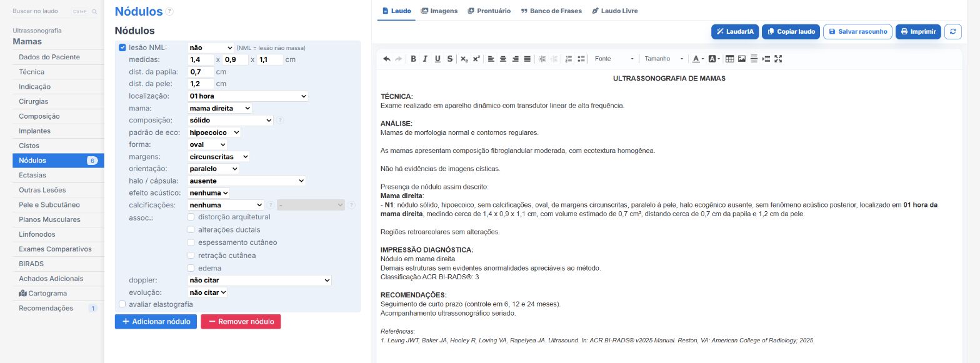980x363 pixels.
Task: Switch to the Imagens tab
Action: [x=439, y=11]
